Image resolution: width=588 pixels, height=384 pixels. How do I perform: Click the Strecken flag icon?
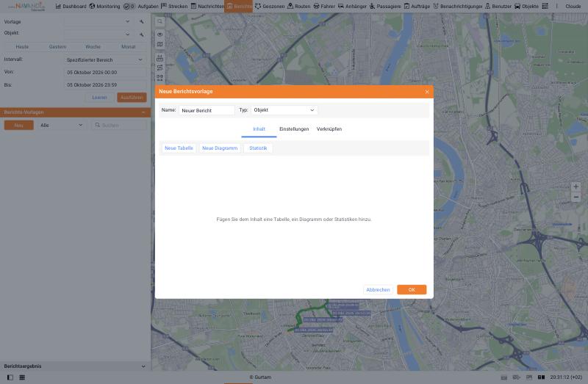point(164,6)
